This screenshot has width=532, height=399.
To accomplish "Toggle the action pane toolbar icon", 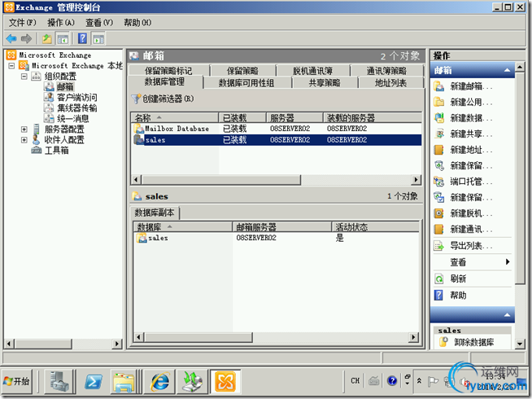I will coord(98,39).
